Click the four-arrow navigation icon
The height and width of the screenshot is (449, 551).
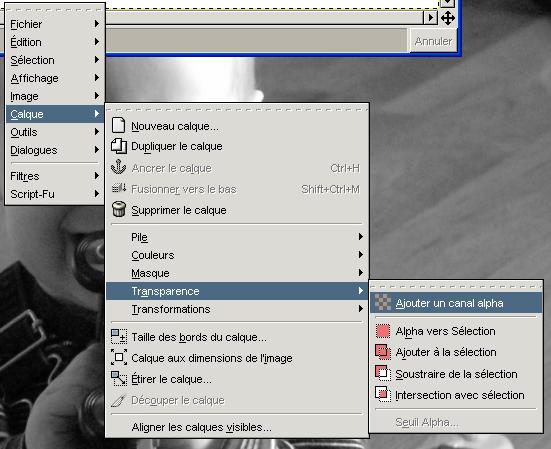click(x=448, y=18)
